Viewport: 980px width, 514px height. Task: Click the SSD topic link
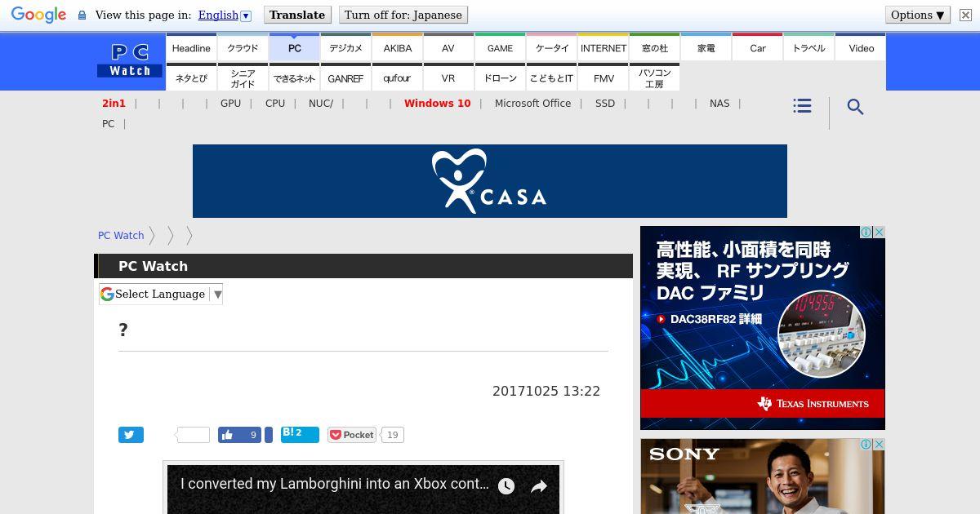(x=605, y=104)
